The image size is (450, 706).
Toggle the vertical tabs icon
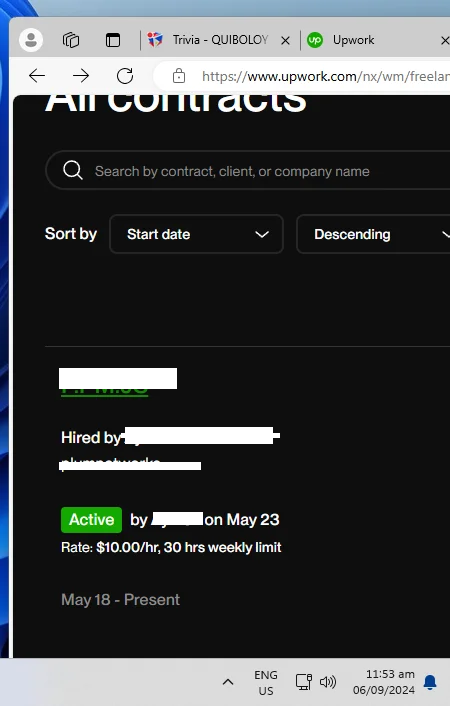[113, 40]
